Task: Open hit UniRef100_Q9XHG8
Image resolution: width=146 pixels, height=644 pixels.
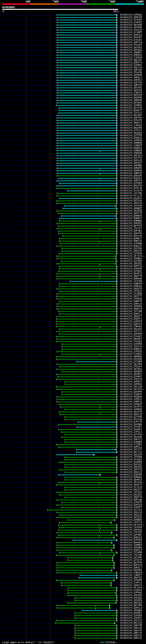Action: pyautogui.click(x=131, y=27)
